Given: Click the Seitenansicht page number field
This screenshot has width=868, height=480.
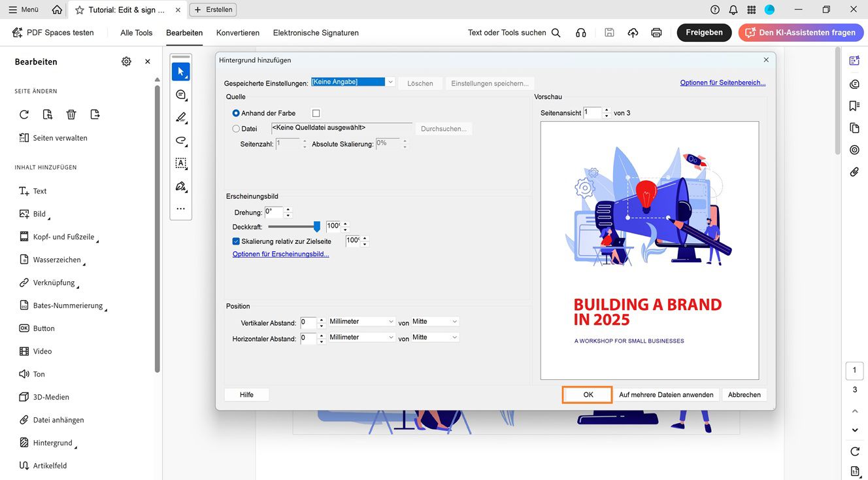Looking at the screenshot, I should click(592, 113).
